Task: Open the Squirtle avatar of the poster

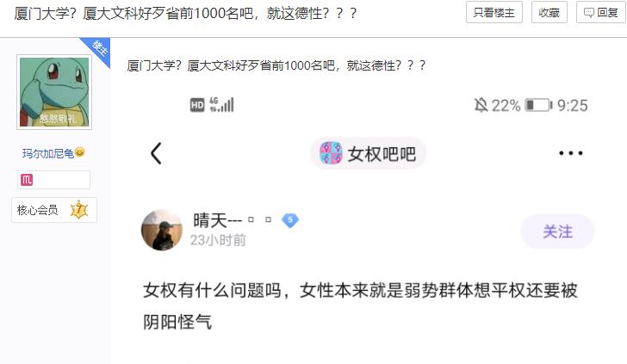Action: pos(54,92)
